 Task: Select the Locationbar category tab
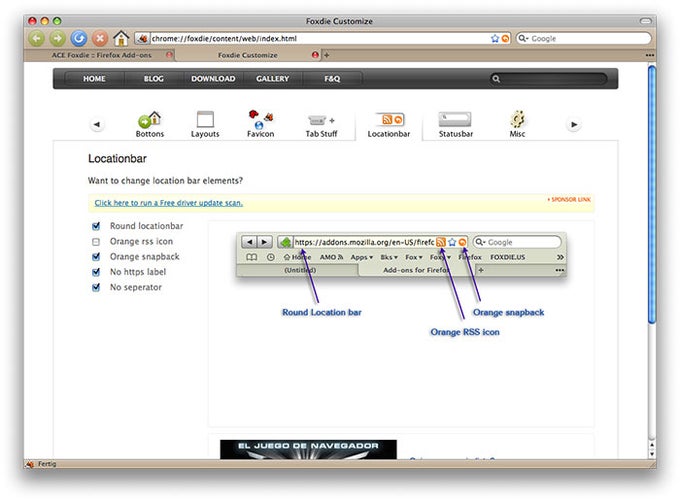click(389, 126)
